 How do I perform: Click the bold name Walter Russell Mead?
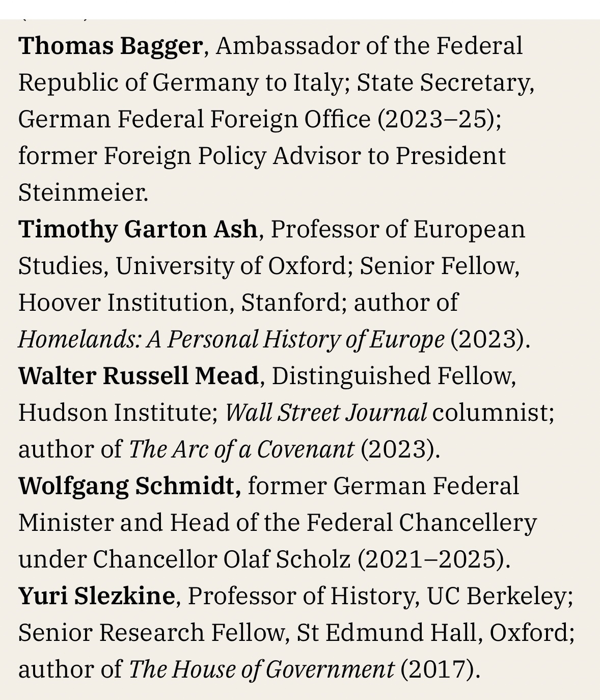(x=139, y=376)
